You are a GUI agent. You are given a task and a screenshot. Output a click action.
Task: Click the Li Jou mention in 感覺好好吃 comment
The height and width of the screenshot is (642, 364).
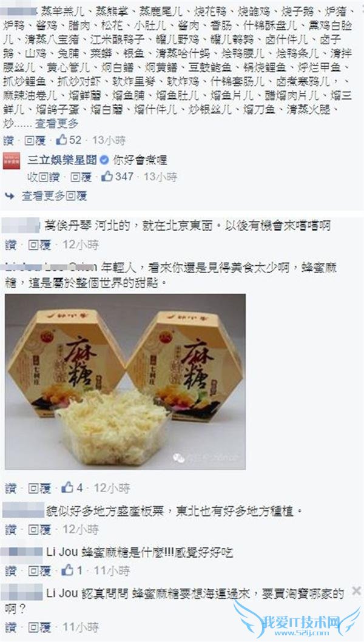[x=62, y=553]
